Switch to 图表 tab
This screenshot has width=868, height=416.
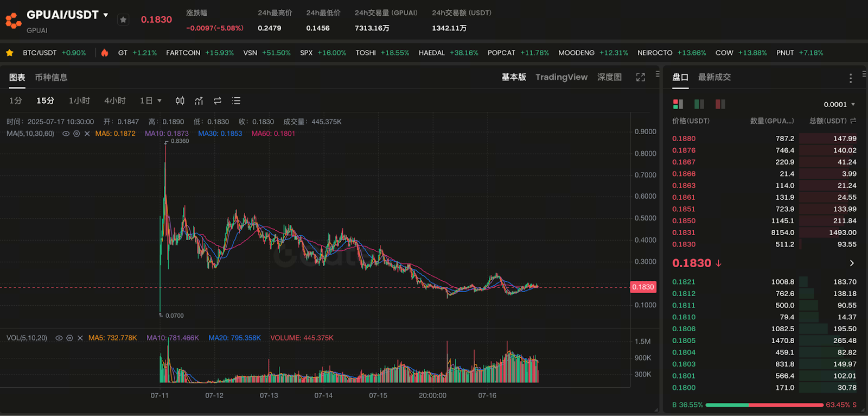(x=17, y=77)
